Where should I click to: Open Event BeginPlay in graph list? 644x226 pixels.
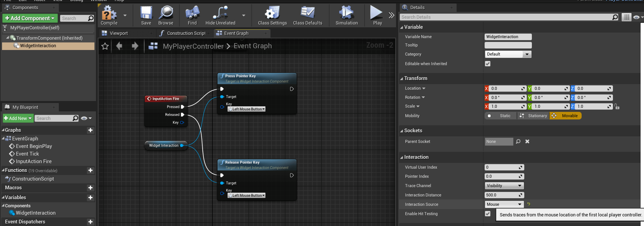coord(34,146)
